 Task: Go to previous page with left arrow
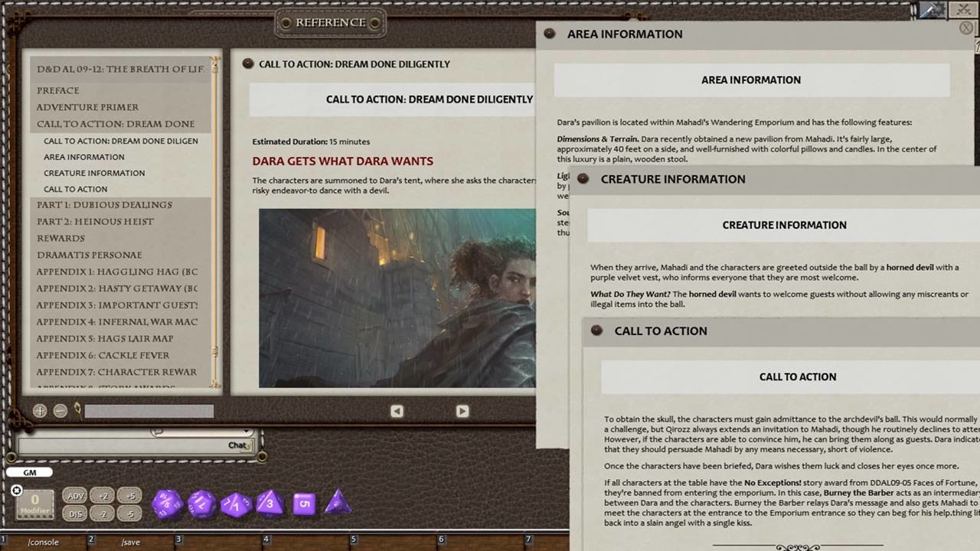(397, 411)
